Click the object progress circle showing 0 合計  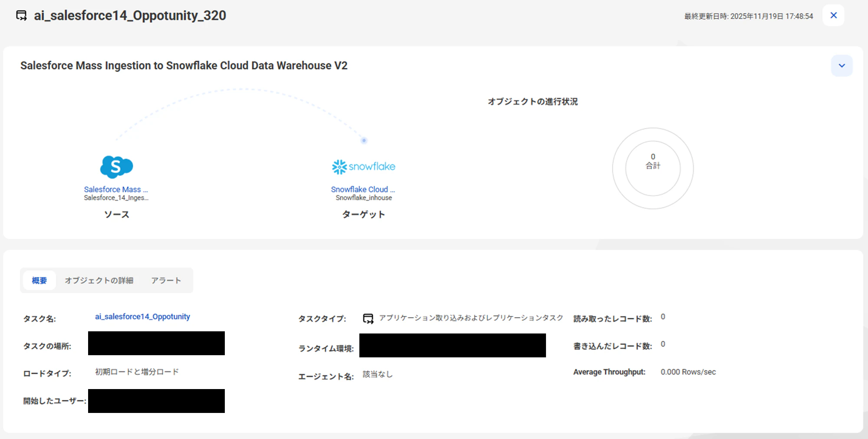tap(653, 168)
